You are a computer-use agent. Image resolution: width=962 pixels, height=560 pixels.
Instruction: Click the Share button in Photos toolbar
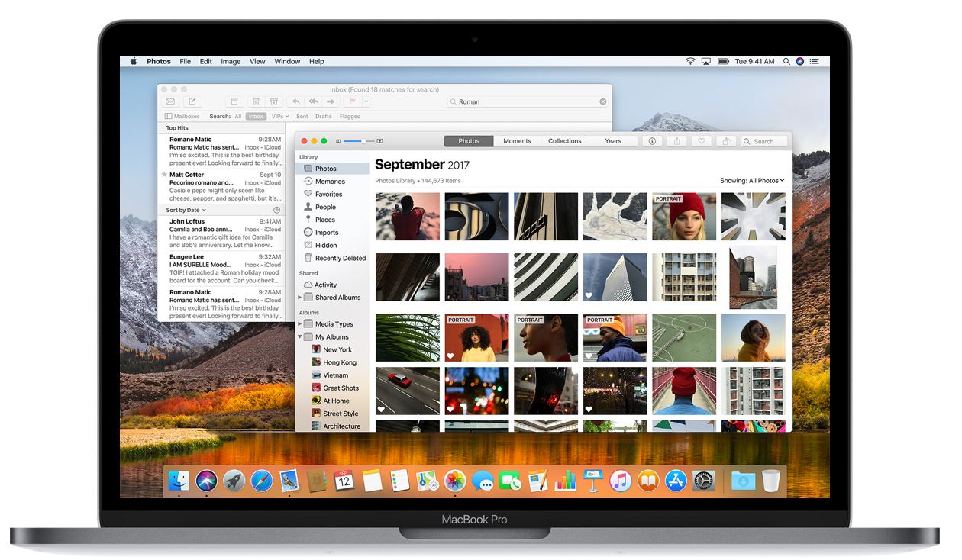[676, 141]
